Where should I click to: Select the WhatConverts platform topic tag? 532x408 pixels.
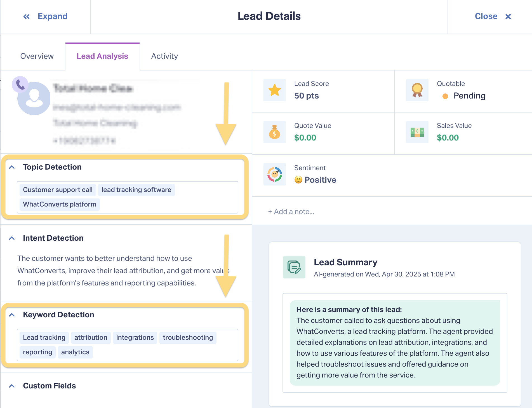coord(60,204)
